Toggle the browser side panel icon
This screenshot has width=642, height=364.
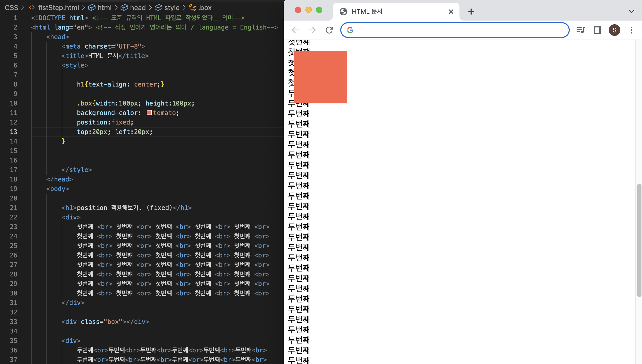597,30
